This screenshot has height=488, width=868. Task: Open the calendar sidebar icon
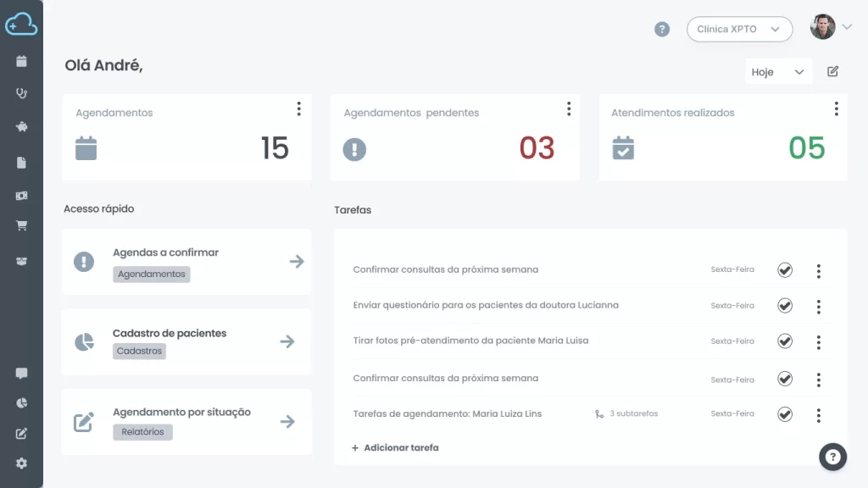pos(19,61)
